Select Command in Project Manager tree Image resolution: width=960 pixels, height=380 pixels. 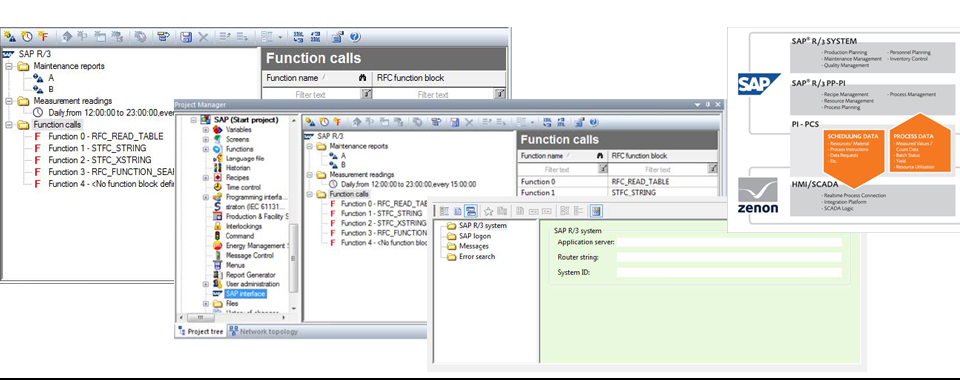tap(239, 236)
